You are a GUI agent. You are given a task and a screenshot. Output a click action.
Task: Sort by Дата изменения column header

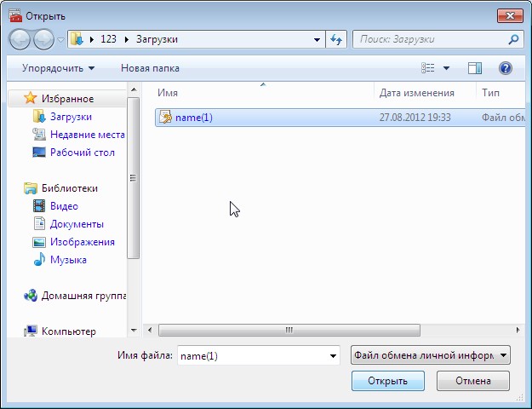pos(416,93)
